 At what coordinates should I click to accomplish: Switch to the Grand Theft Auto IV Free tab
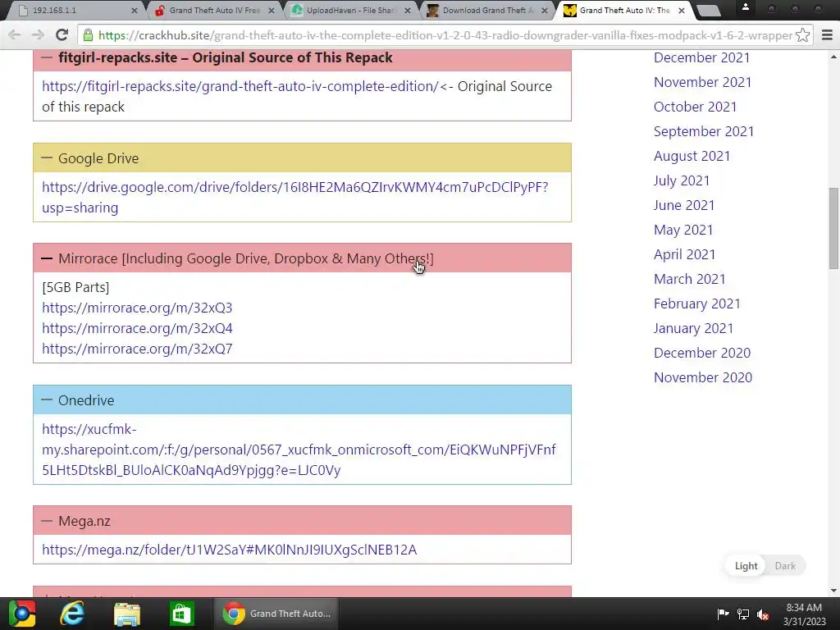[214, 10]
